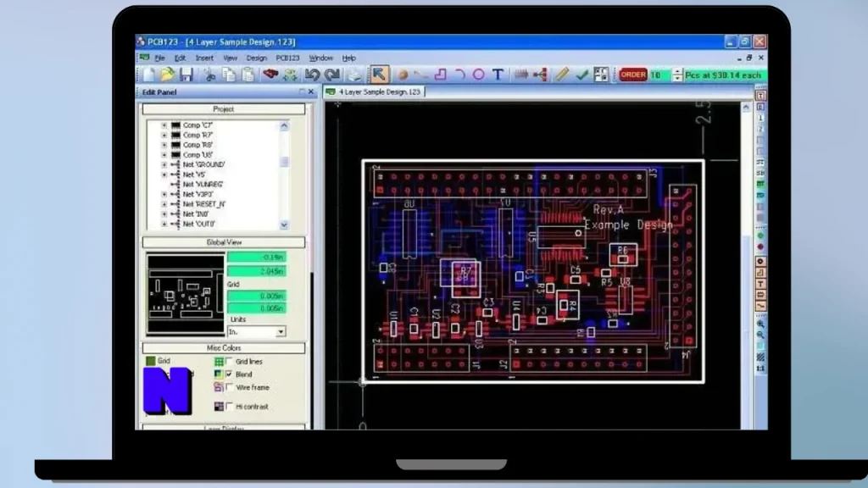
Task: Click the Misc Colors section header
Action: tap(224, 348)
